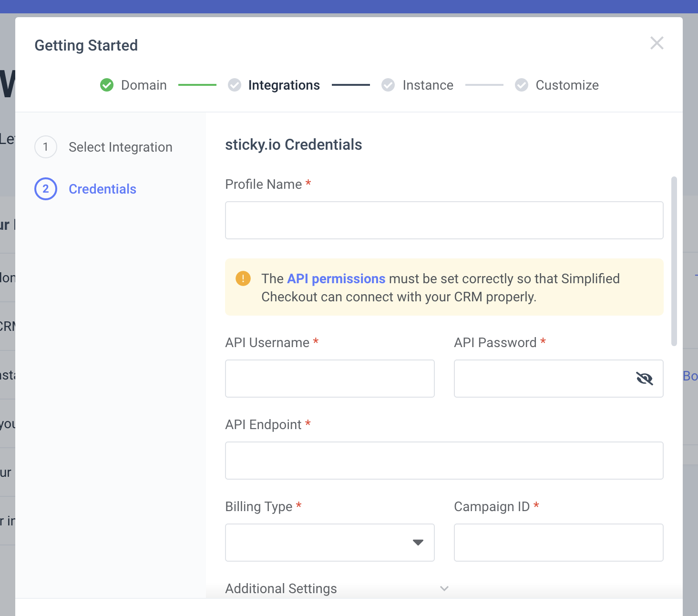
Task: Go to the Domain step
Action: pyautogui.click(x=144, y=85)
